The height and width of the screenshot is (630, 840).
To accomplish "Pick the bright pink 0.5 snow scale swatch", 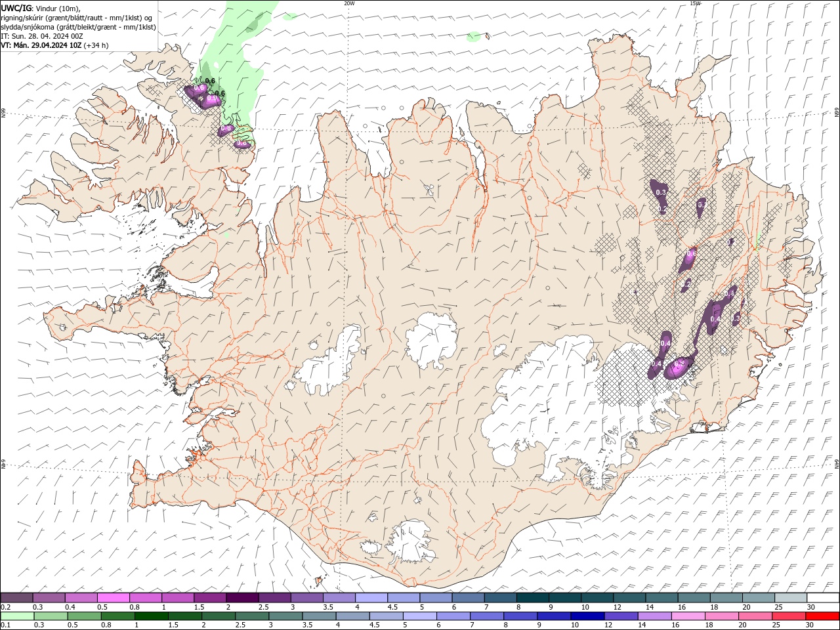I will [113, 597].
